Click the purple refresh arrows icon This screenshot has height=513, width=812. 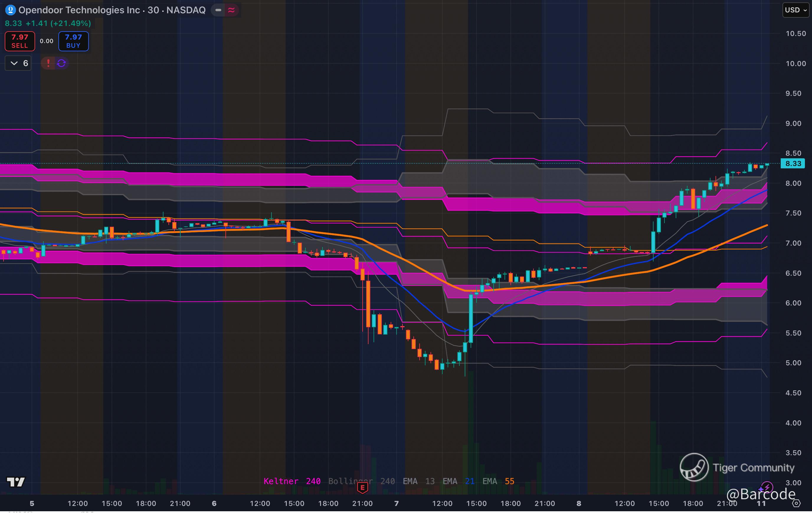[61, 63]
